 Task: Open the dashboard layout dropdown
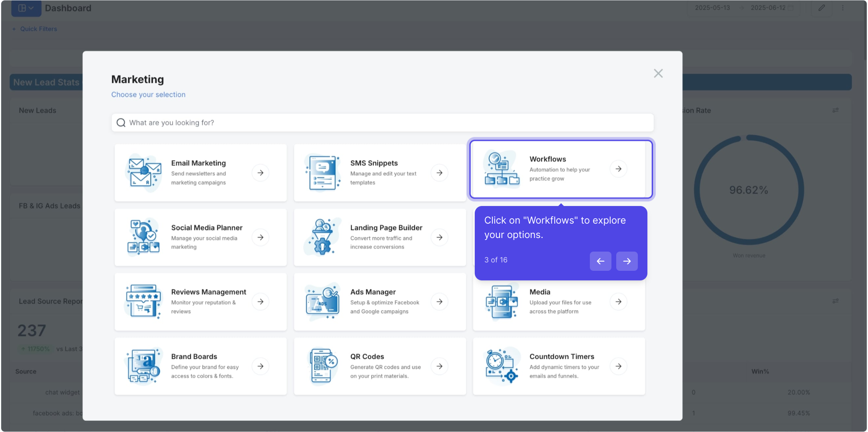click(x=26, y=8)
